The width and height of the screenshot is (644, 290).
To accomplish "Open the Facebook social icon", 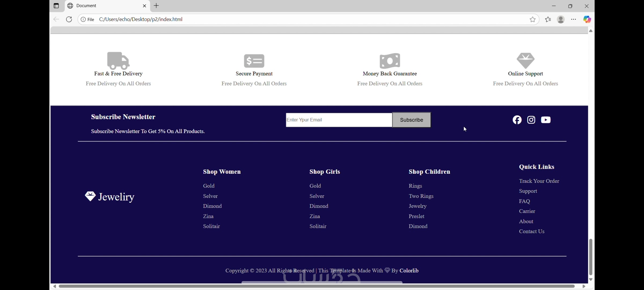I will 517,120.
